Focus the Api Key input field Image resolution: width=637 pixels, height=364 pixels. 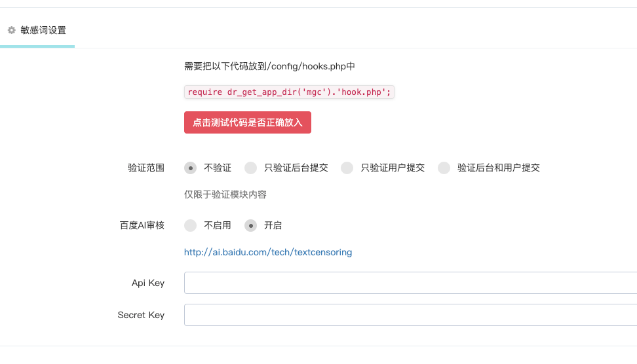(x=410, y=283)
